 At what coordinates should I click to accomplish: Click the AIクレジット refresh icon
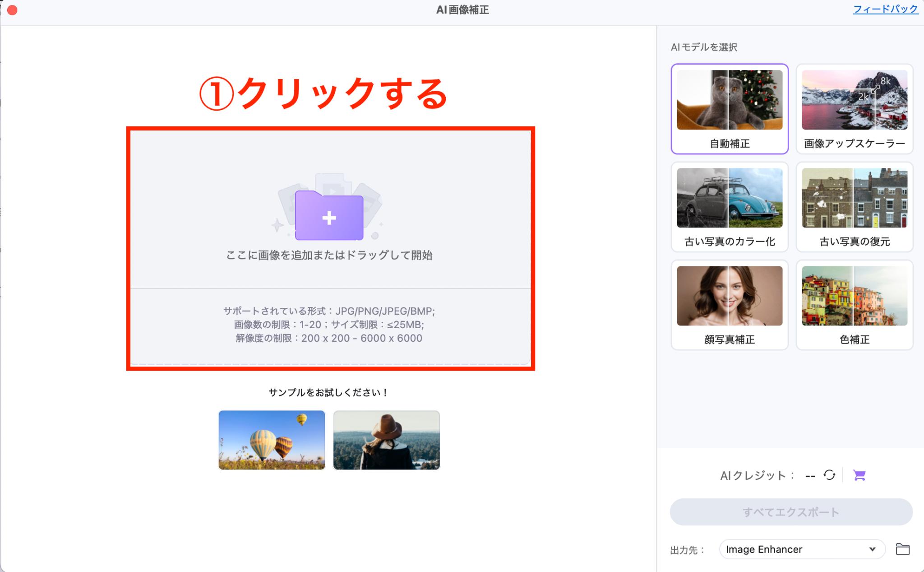point(830,475)
